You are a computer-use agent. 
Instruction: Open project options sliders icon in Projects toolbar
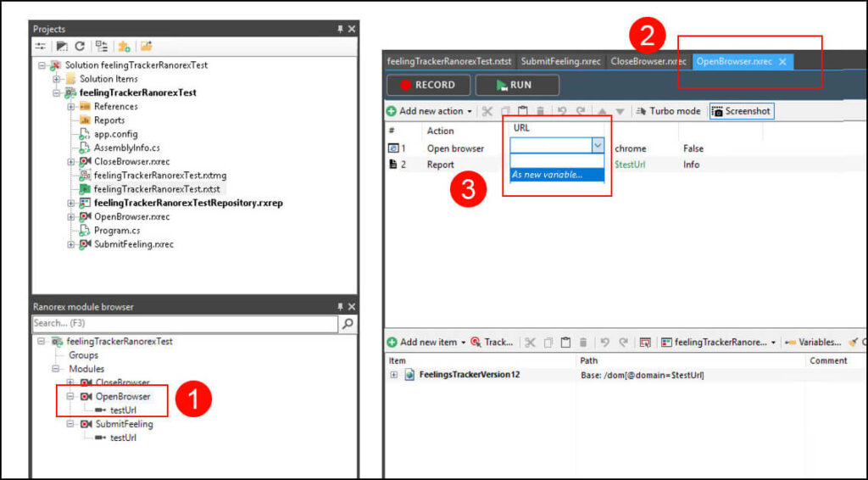41,47
